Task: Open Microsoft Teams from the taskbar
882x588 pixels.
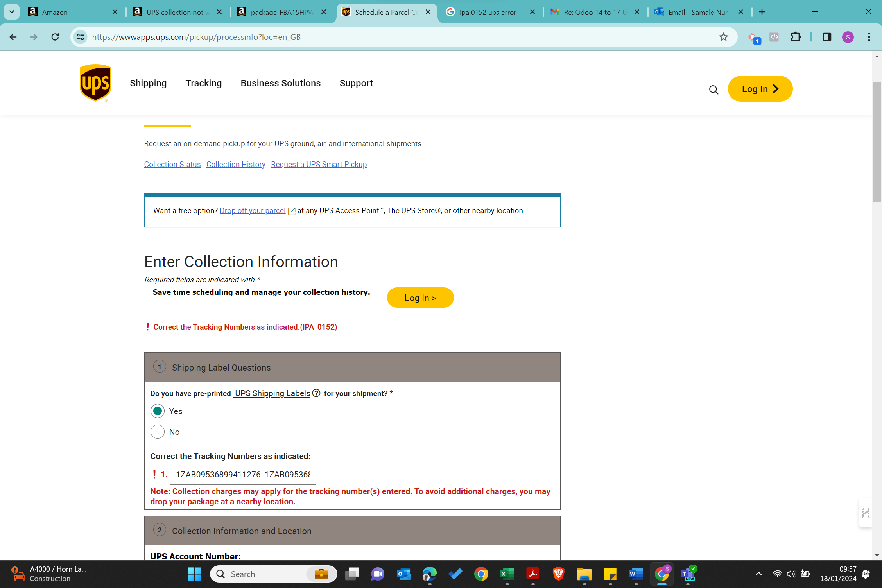Action: [688, 574]
